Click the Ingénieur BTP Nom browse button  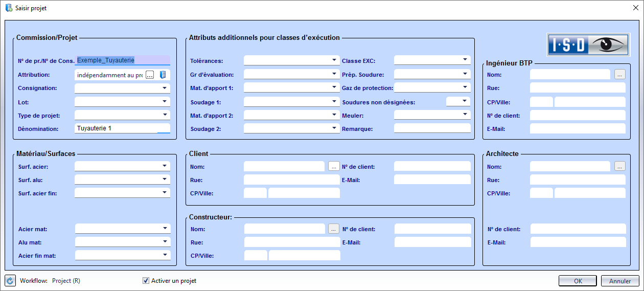(x=619, y=75)
